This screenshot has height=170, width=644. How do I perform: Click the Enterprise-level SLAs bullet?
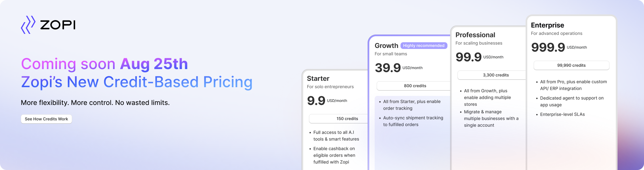tap(562, 114)
